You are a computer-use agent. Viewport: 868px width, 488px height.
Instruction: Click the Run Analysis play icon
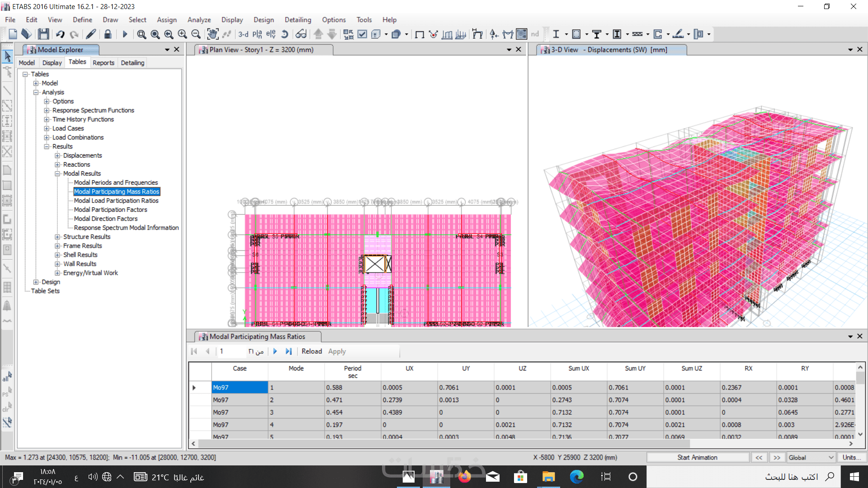125,34
